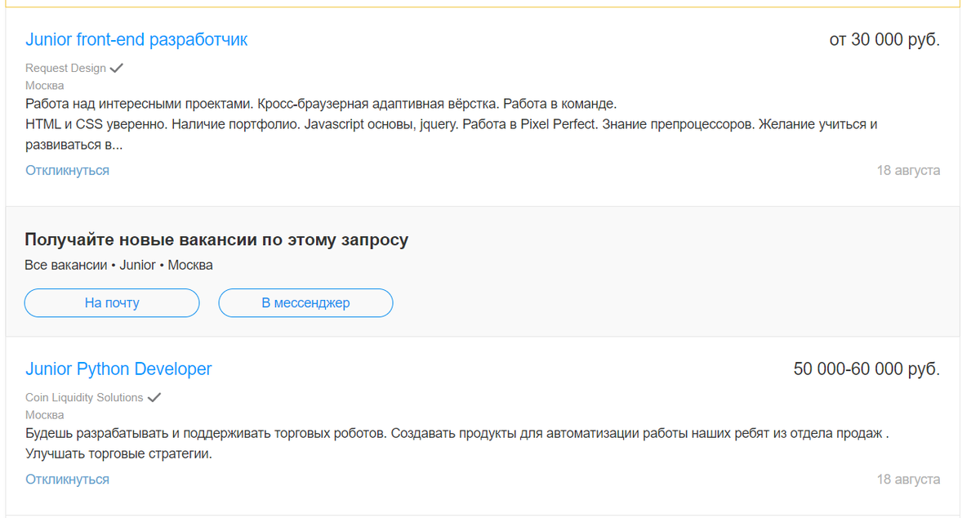The height and width of the screenshot is (518, 980).
Task: Click the 18 августа date on the Python posting
Action: click(x=908, y=479)
